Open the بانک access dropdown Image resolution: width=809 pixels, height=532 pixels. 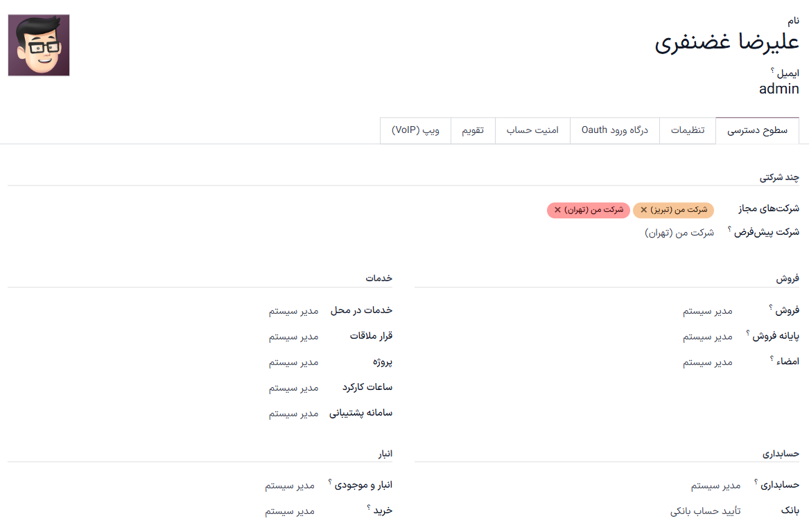tap(705, 511)
